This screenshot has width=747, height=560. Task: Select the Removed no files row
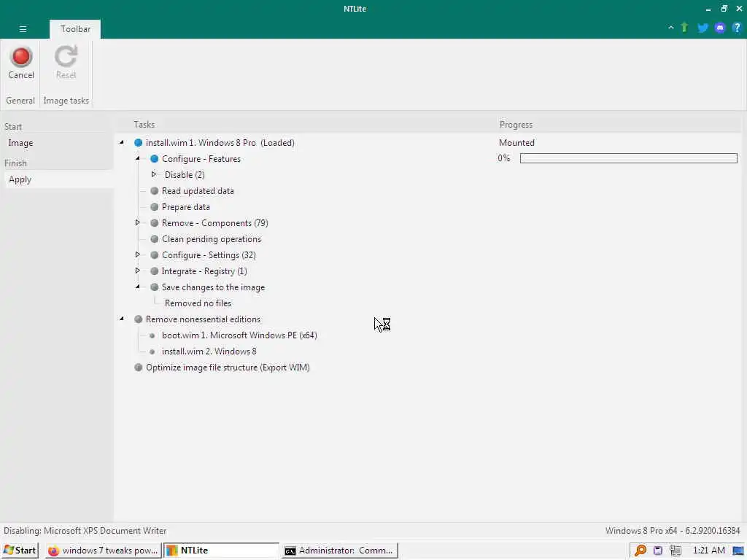pyautogui.click(x=198, y=303)
